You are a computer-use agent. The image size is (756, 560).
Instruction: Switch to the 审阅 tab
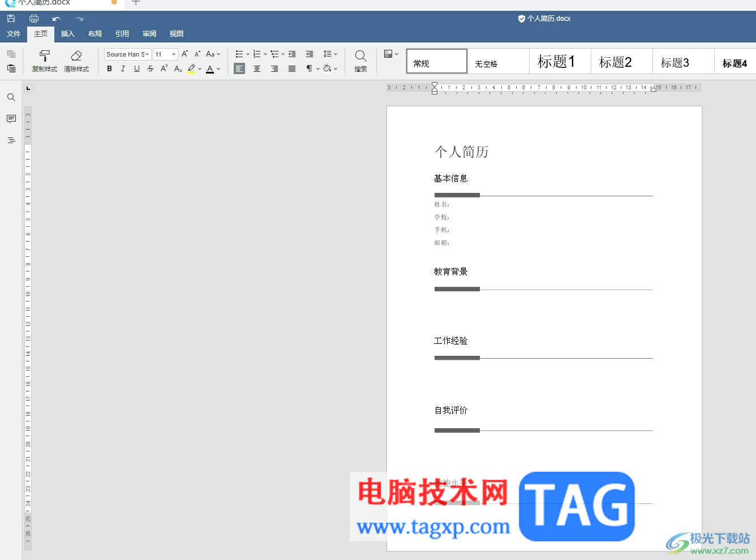149,34
